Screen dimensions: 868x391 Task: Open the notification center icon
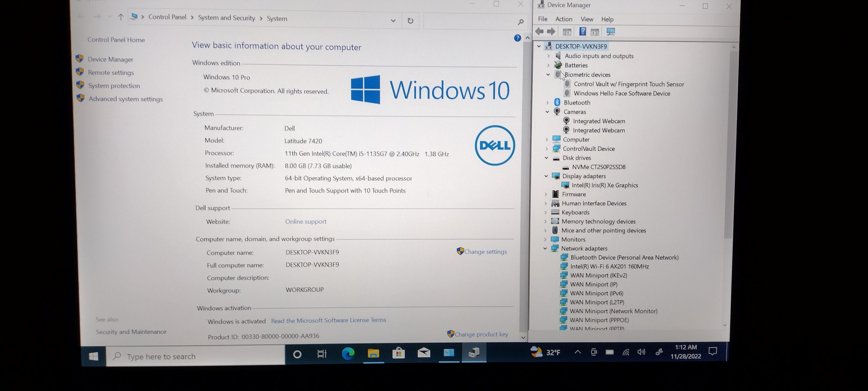(713, 351)
